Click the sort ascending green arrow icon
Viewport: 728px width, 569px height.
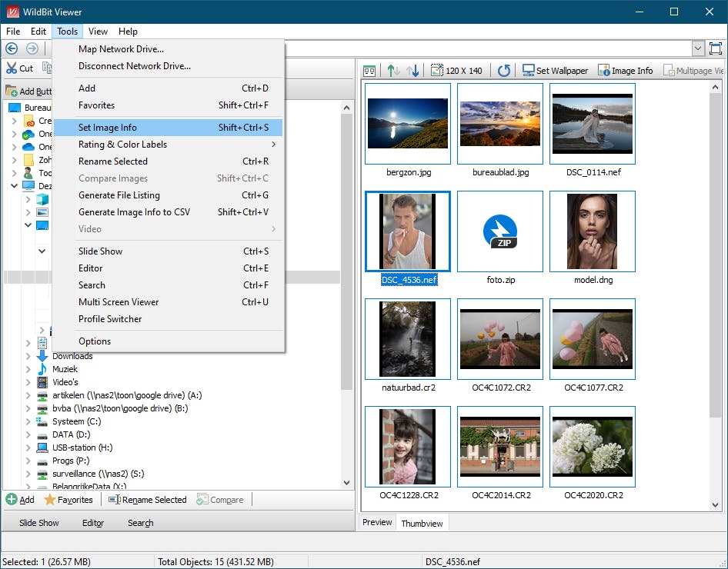pos(393,71)
